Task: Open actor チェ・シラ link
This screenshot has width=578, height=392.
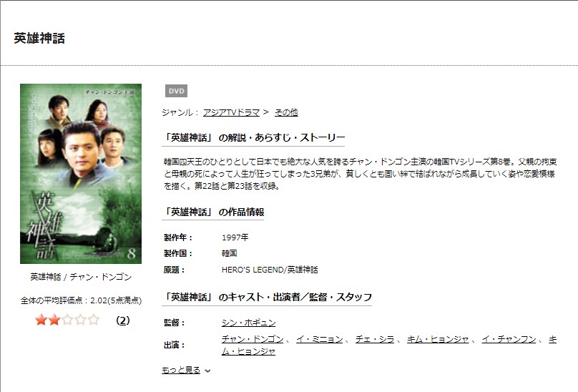Action: (x=375, y=339)
